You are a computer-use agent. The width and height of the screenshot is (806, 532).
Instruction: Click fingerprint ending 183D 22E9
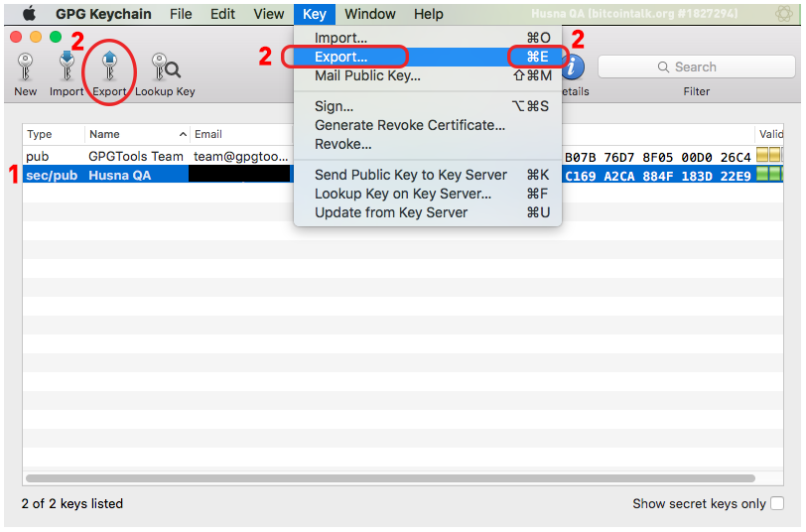(x=657, y=177)
